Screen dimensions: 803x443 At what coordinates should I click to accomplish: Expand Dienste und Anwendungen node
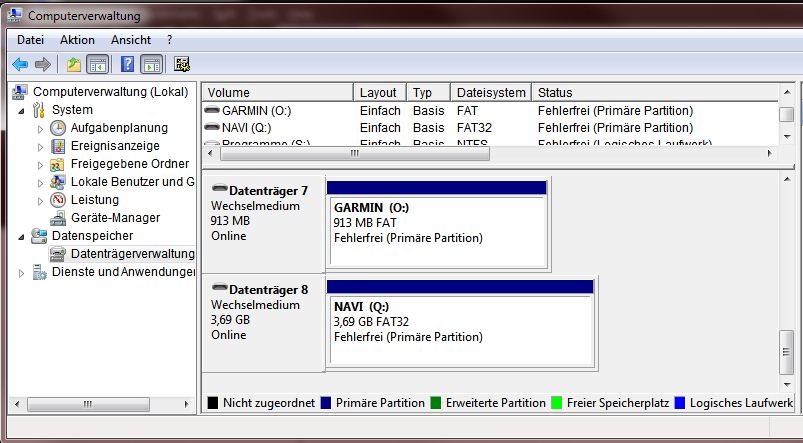coord(21,273)
